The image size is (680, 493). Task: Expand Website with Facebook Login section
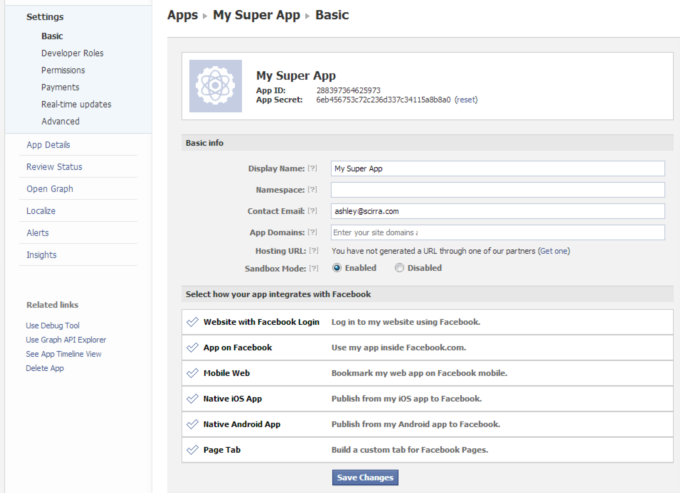[427, 322]
